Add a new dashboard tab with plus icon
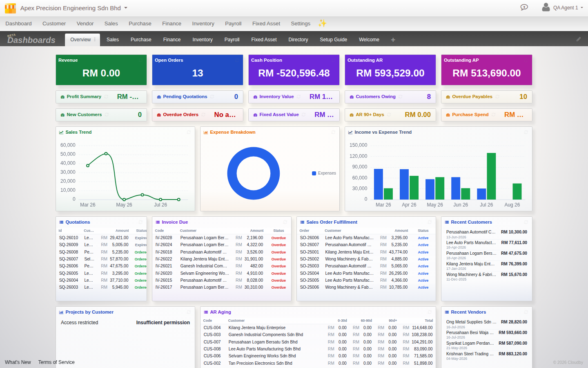Viewport: 588px width, 368px height. click(x=393, y=40)
